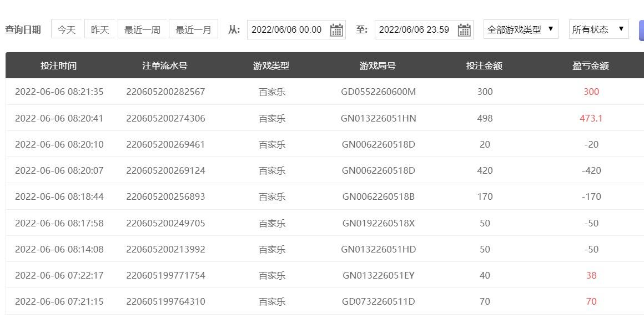Expand the 所有状态 dropdown
This screenshot has height=323, width=644.
pyautogui.click(x=598, y=29)
